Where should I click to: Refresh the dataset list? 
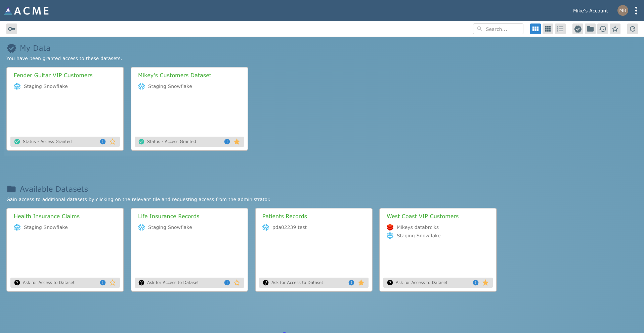coord(633,29)
